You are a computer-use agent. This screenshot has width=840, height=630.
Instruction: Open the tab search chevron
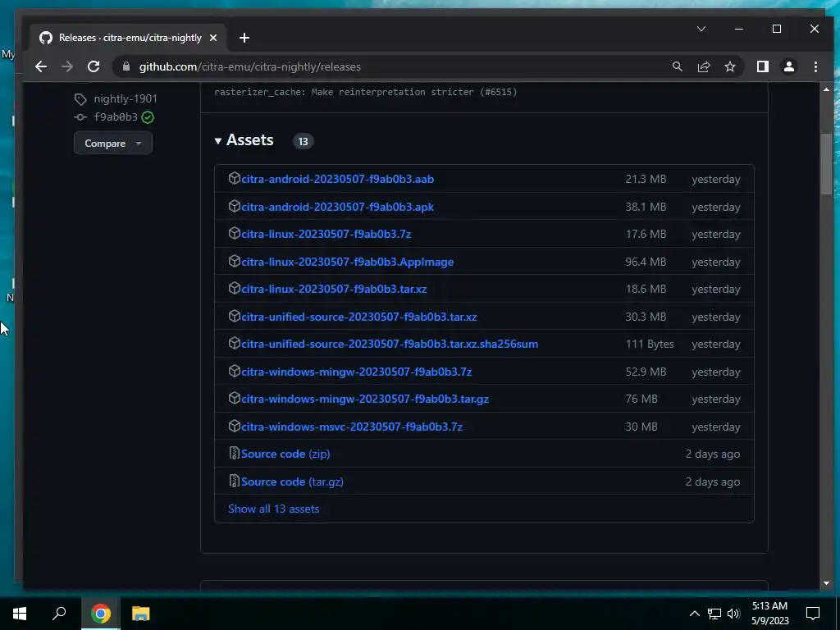click(x=701, y=29)
